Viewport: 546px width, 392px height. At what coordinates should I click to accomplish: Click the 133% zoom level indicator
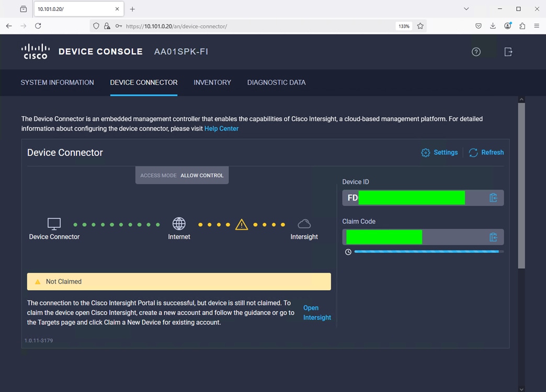coord(404,26)
